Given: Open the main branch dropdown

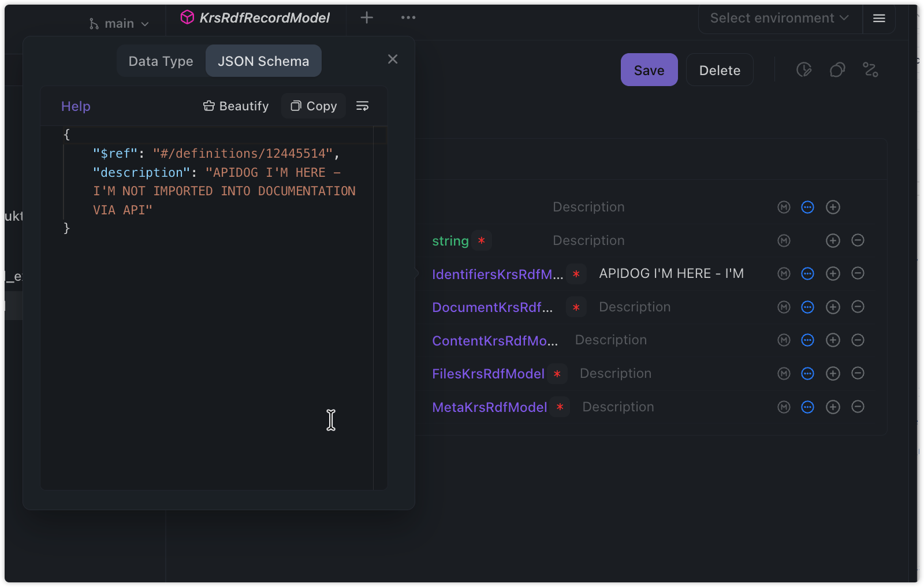Looking at the screenshot, I should [119, 24].
